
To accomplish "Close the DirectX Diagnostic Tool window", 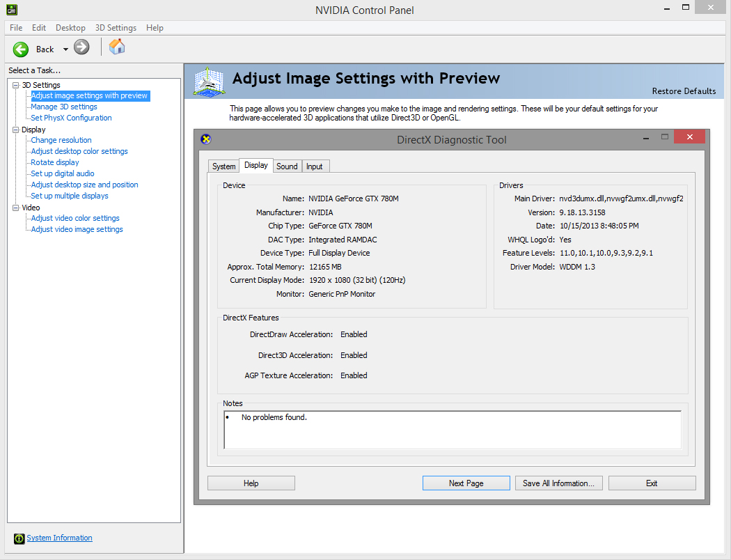I will (x=689, y=137).
